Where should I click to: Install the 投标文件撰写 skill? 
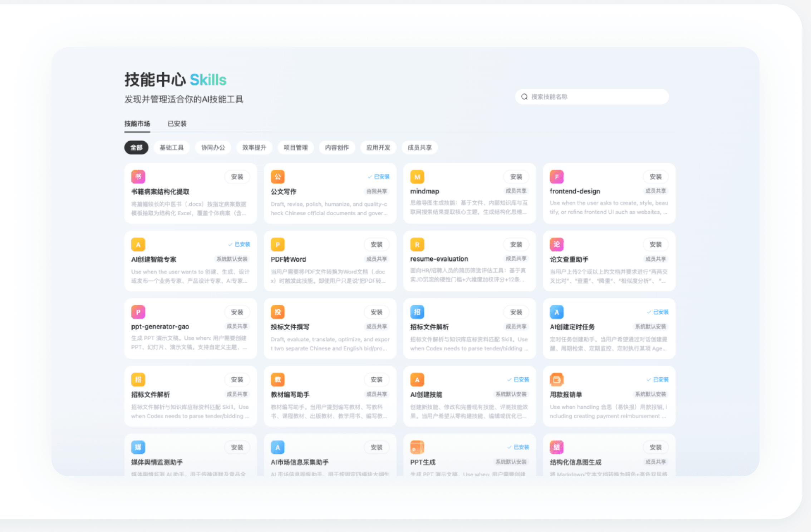[377, 312]
